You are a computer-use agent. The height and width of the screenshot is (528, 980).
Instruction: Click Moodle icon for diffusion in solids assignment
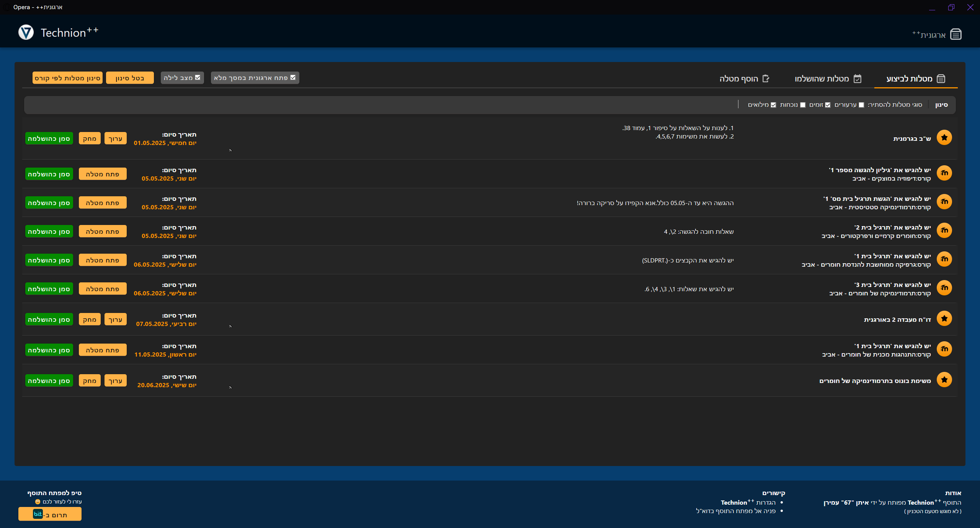944,173
